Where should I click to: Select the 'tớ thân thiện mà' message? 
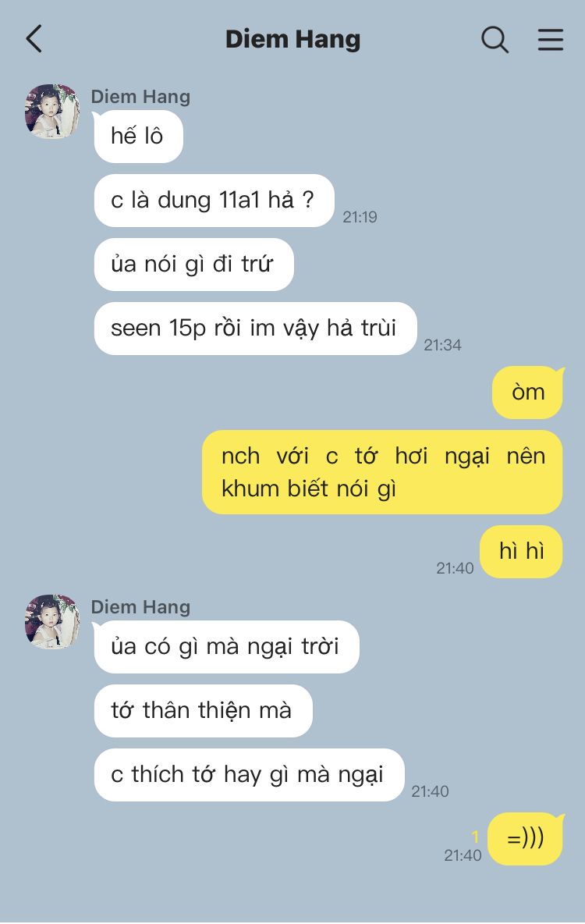[203, 711]
